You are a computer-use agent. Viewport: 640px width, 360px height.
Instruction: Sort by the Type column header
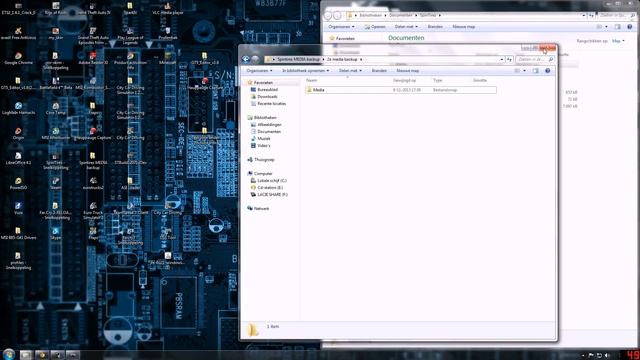438,80
